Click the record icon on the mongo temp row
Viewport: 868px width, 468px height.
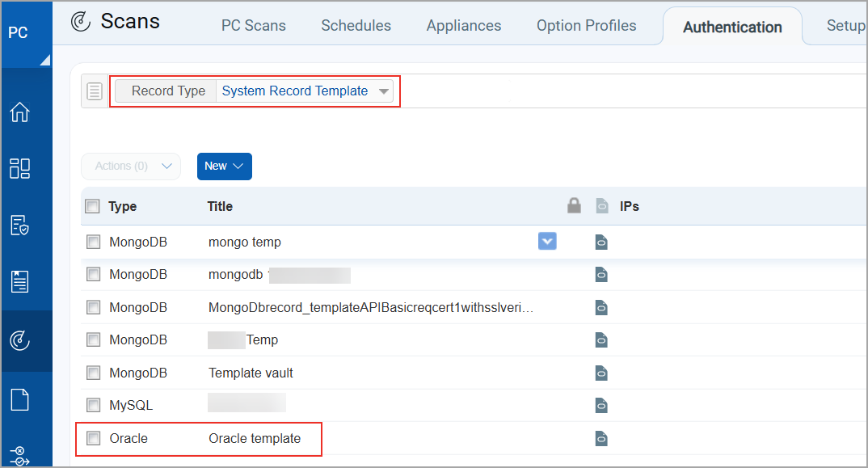pyautogui.click(x=601, y=242)
